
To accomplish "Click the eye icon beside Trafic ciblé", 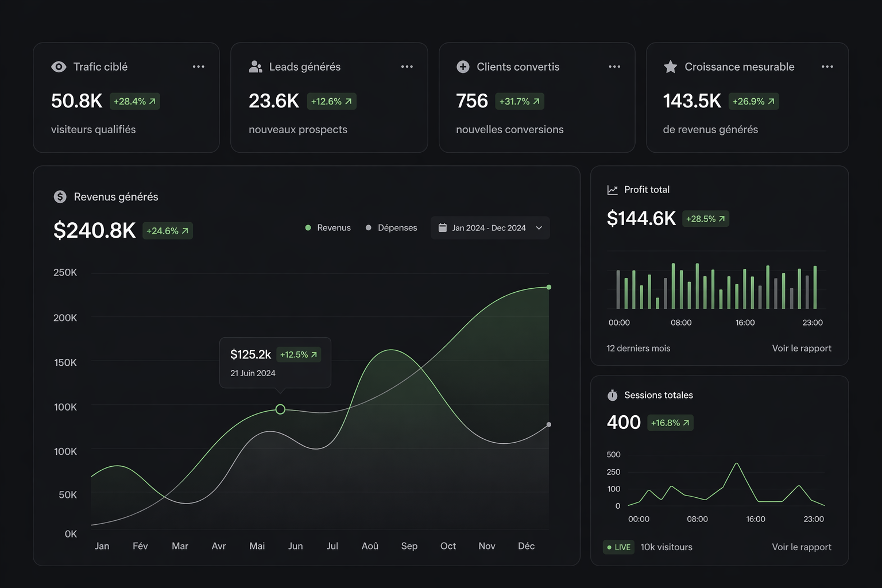I will tap(59, 67).
